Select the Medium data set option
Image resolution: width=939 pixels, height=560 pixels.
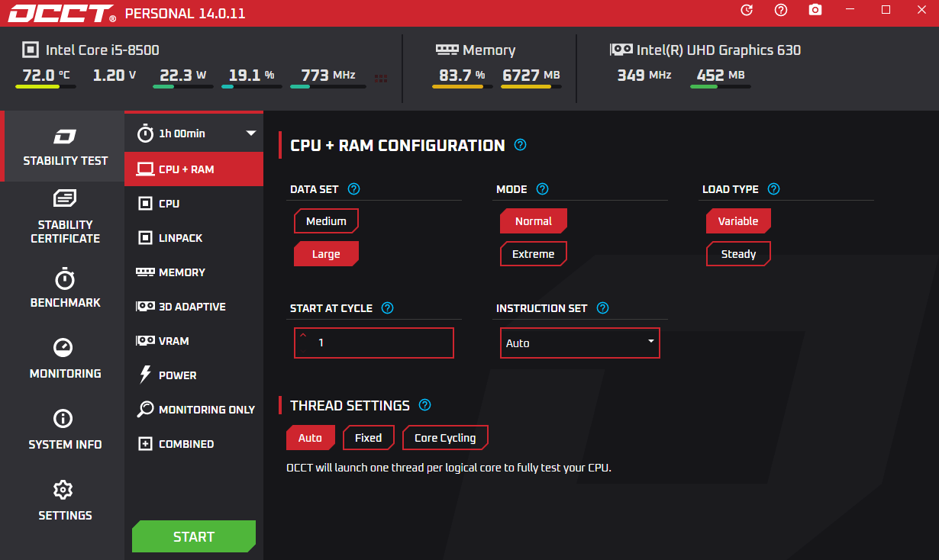point(326,221)
